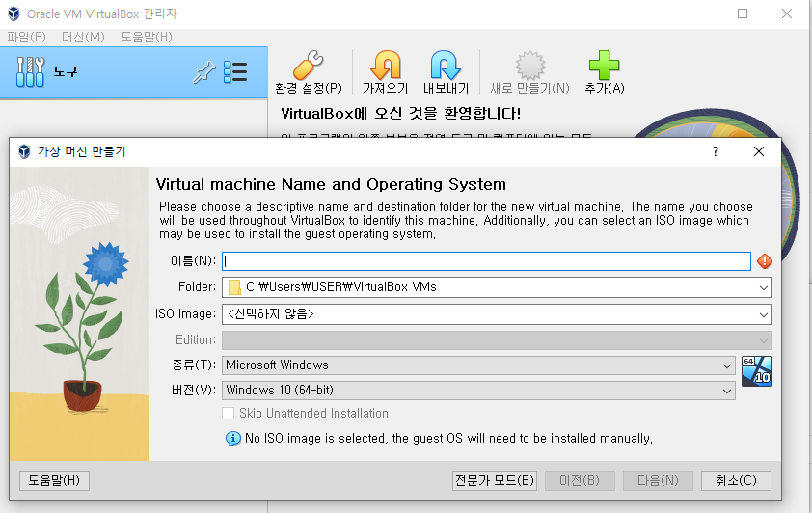Close the 가상 머신 만들기 dialog
Viewport: 812px width, 513px height.
pyautogui.click(x=759, y=151)
